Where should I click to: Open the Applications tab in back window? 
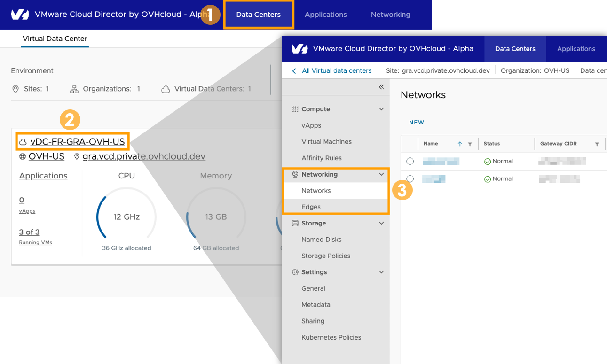326,15
